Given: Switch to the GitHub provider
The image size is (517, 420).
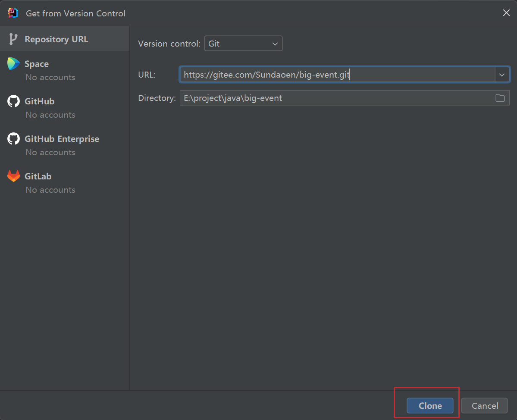Looking at the screenshot, I should click(x=65, y=108).
